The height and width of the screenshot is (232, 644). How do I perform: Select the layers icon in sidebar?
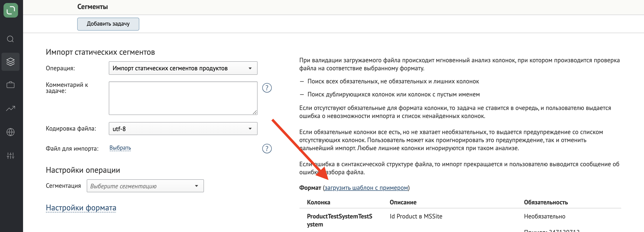click(x=11, y=62)
